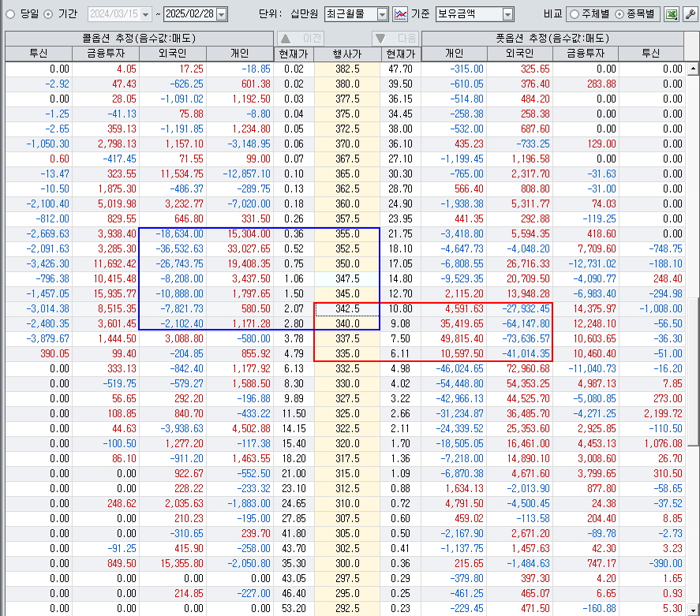
Task: Select the 당일 radio button
Action: point(10,14)
